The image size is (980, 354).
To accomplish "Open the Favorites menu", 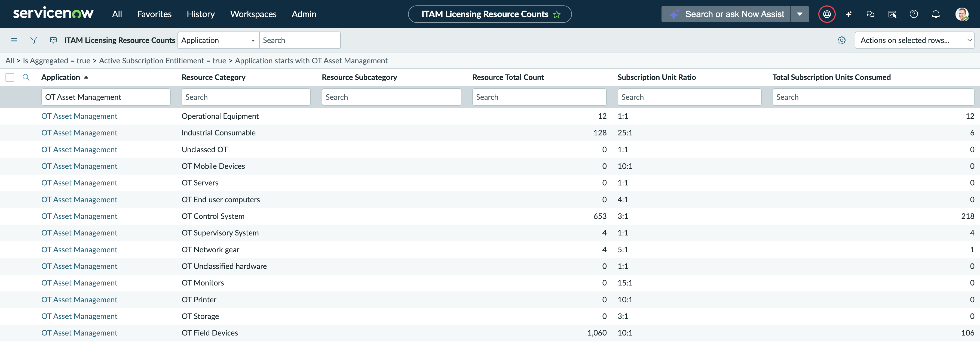I will tap(154, 14).
